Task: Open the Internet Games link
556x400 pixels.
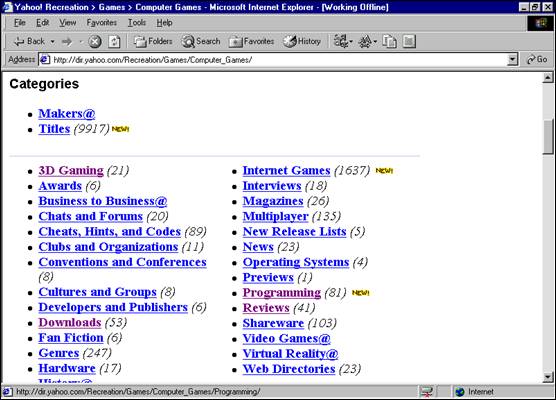Action: 287,171
